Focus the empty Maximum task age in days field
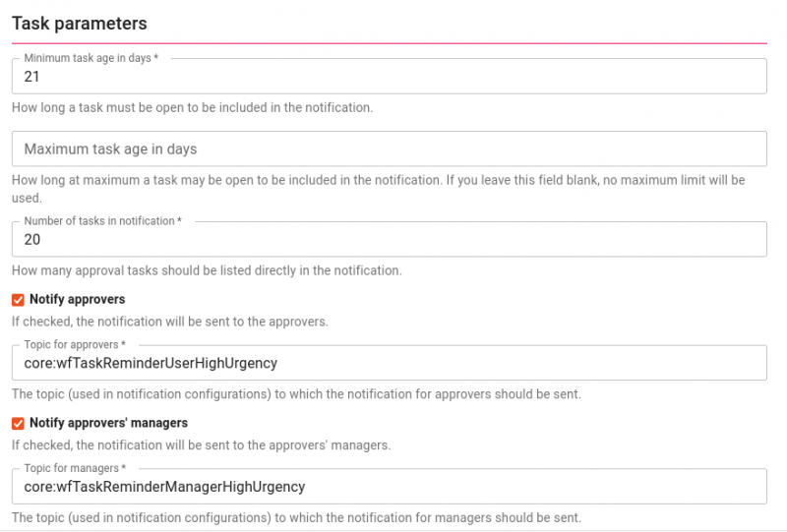Image resolution: width=787 pixels, height=532 pixels. point(389,149)
